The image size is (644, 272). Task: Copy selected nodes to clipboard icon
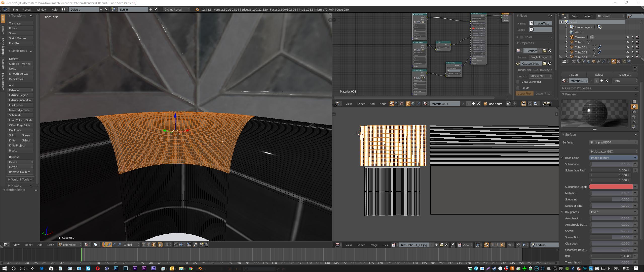544,104
